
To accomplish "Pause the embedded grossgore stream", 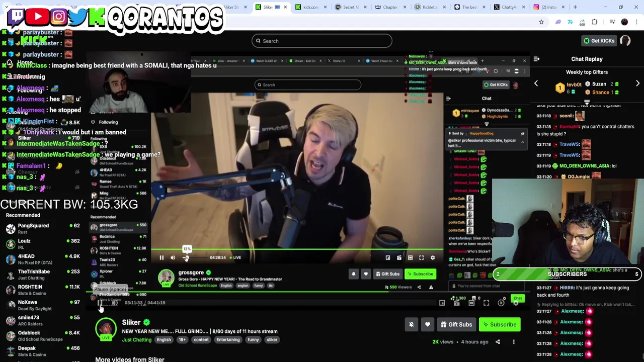I will tap(162, 257).
